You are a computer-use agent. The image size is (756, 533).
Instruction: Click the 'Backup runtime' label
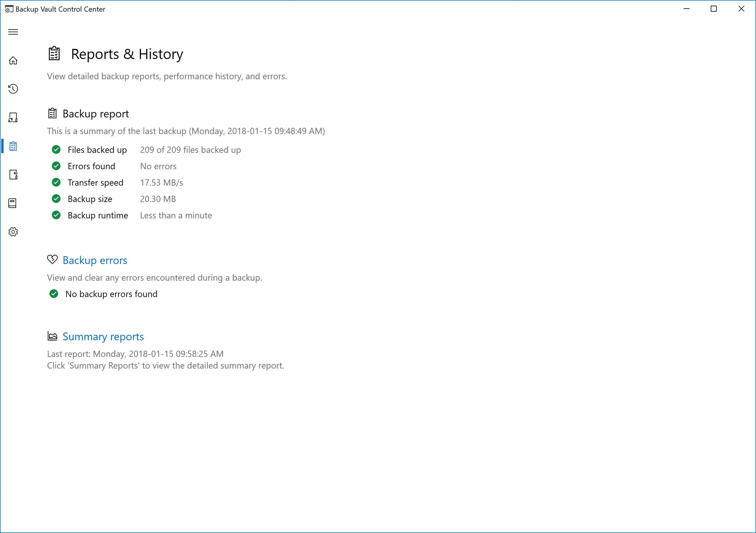pyautogui.click(x=98, y=215)
